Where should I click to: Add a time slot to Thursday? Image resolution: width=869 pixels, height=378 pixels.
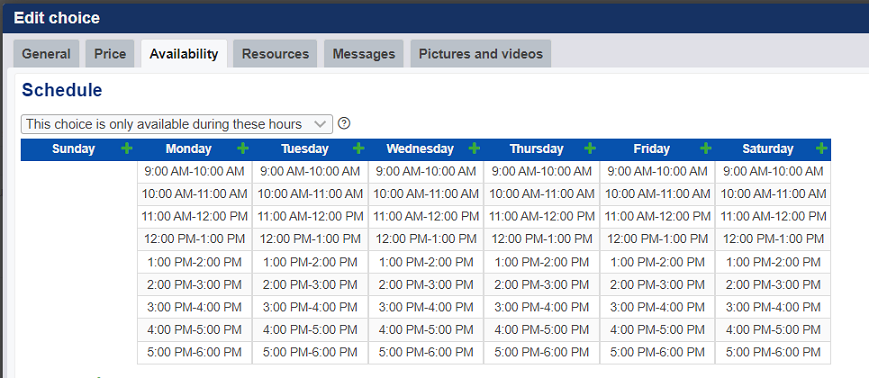click(x=590, y=149)
